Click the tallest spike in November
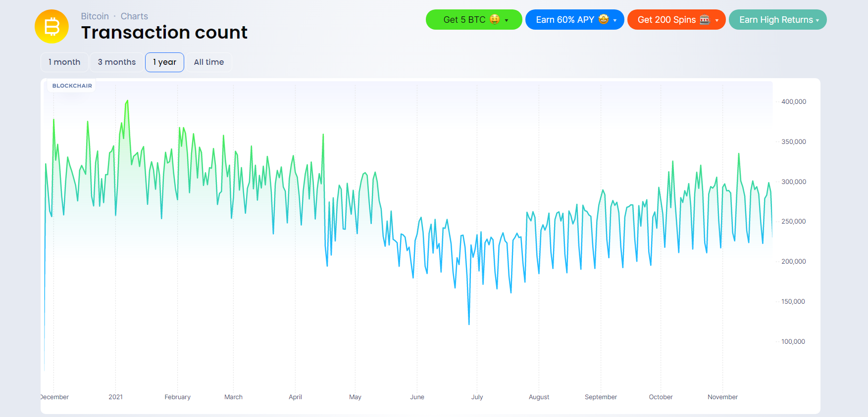The height and width of the screenshot is (417, 868). click(739, 154)
